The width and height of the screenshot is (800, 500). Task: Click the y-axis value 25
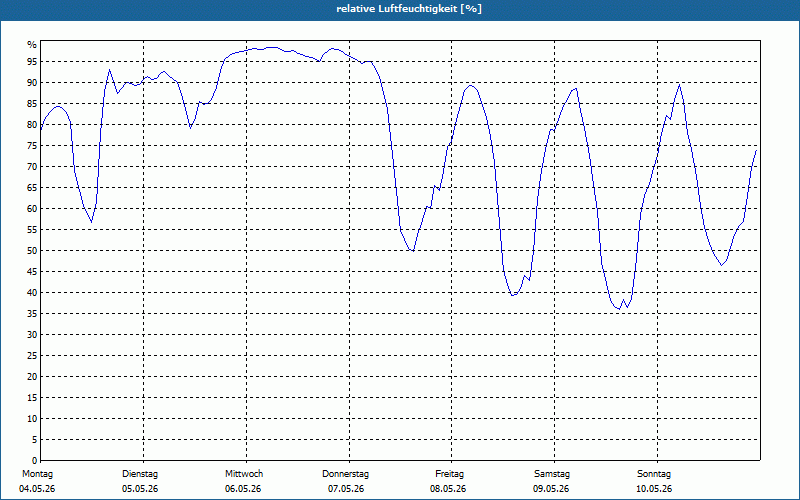(32, 356)
